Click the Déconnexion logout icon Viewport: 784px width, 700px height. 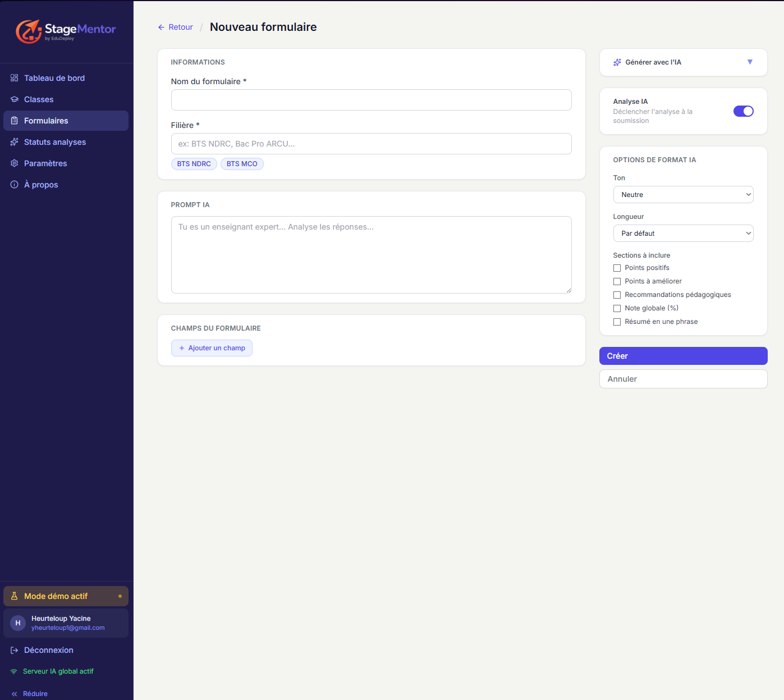click(x=15, y=650)
